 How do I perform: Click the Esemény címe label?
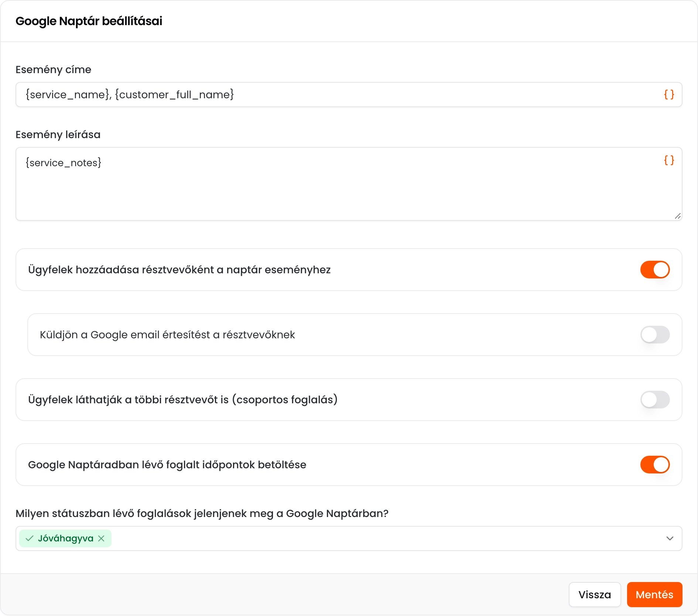tap(53, 69)
